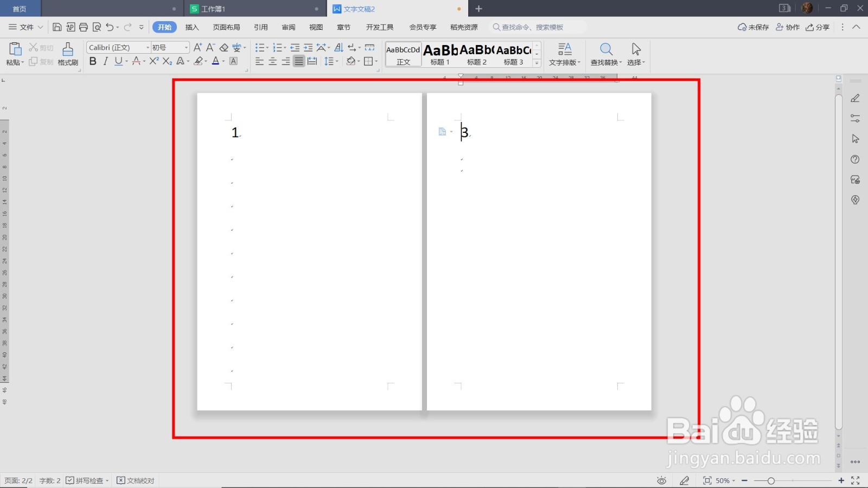868x488 pixels.
Task: Click the eye protection mode icon in status bar
Action: pos(661,480)
